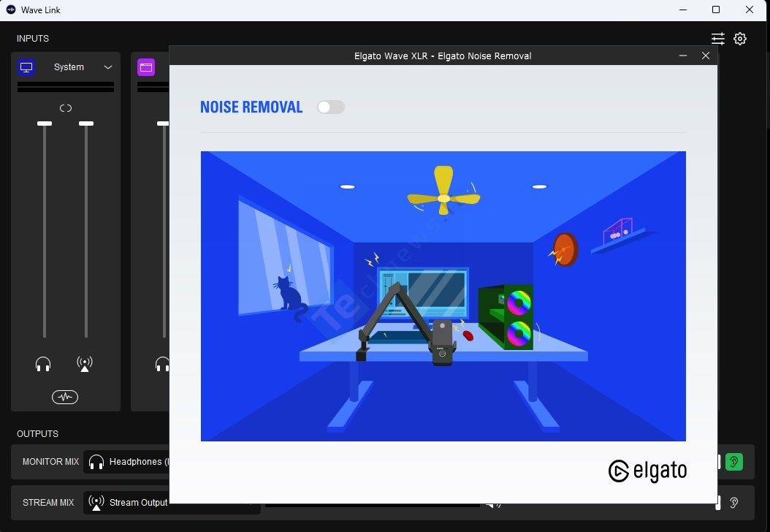Minimize the Elgato Noise Removal window
Image resolution: width=770 pixels, height=532 pixels.
[x=682, y=56]
